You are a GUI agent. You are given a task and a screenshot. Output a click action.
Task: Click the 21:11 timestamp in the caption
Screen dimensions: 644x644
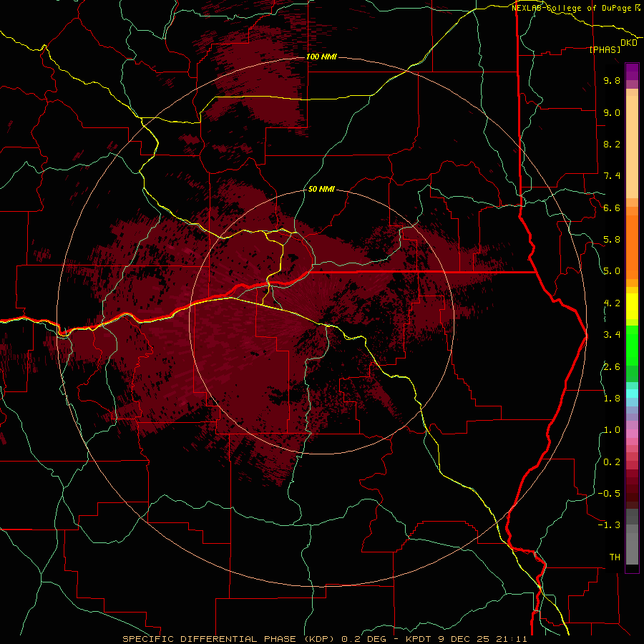(x=511, y=639)
